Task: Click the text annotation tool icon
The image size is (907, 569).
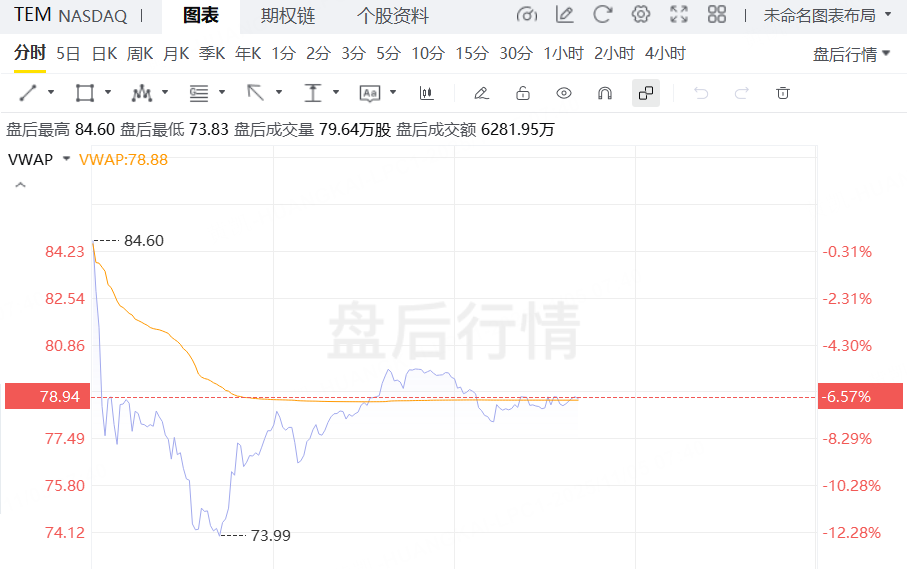Action: (370, 93)
